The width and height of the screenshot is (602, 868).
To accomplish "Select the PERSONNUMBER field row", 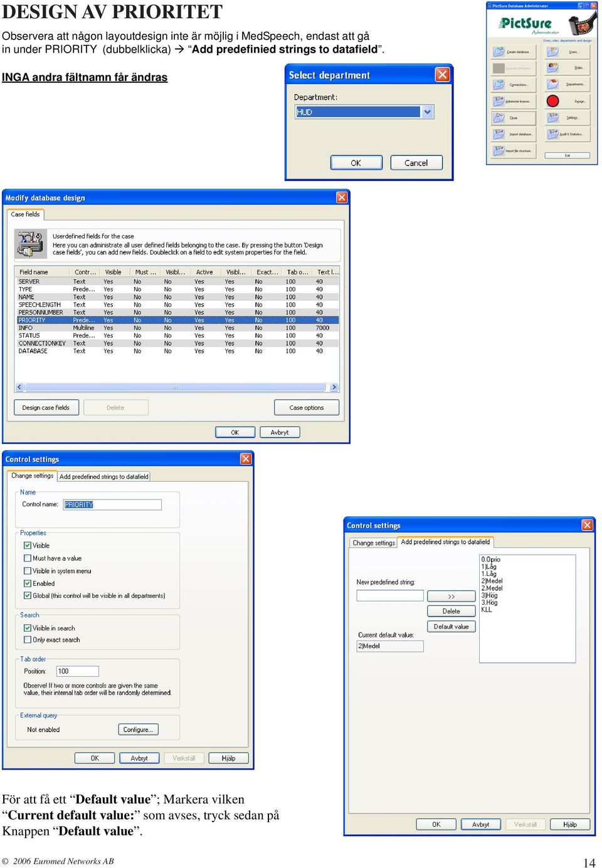I will pyautogui.click(x=177, y=313).
